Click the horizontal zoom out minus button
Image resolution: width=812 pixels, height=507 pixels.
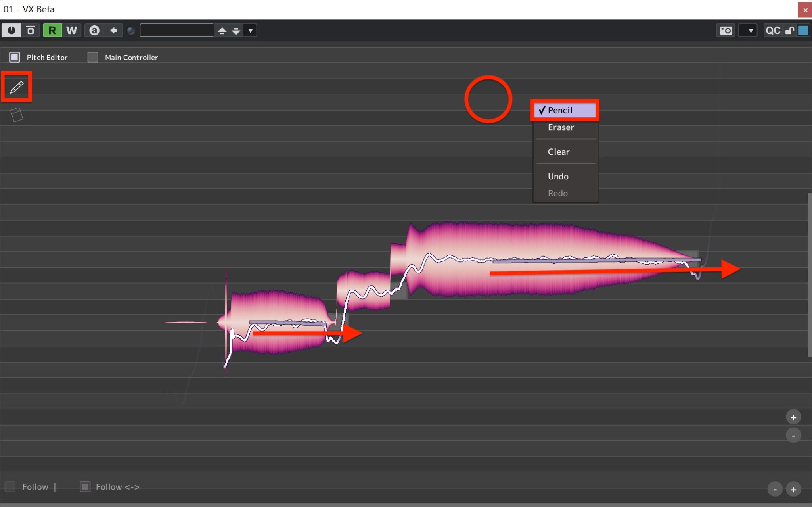(x=775, y=490)
